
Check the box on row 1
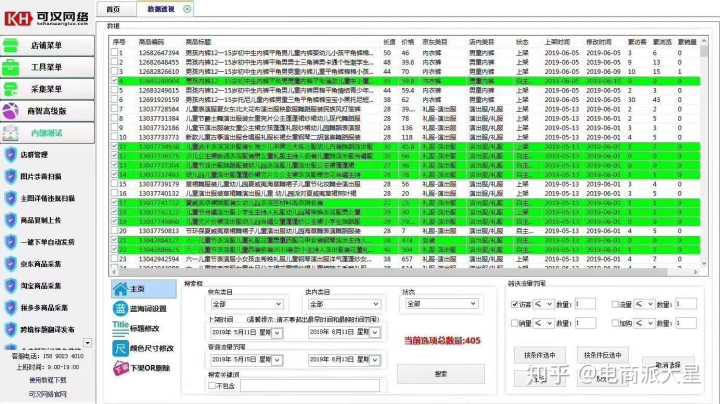tap(114, 53)
